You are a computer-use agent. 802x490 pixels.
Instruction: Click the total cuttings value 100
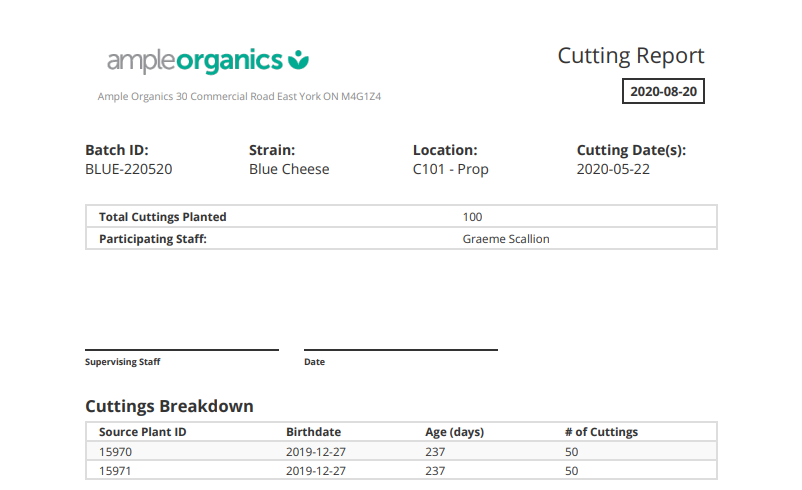click(x=473, y=217)
